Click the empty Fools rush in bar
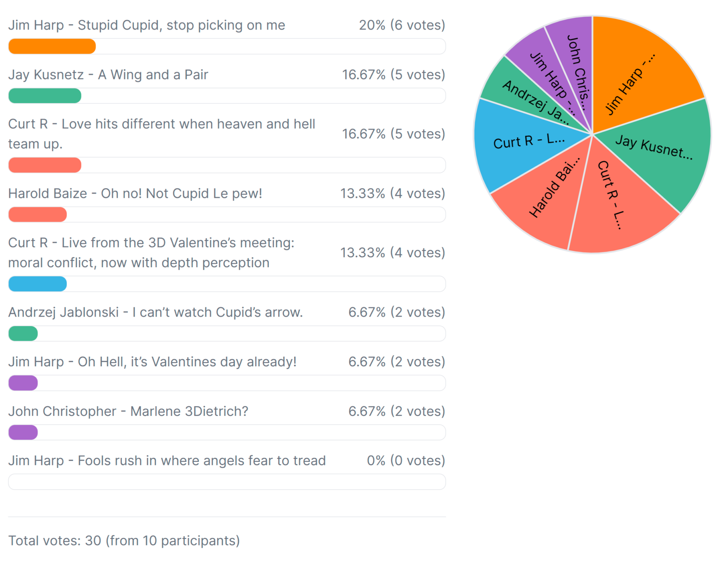Image resolution: width=728 pixels, height=567 pixels. (227, 482)
